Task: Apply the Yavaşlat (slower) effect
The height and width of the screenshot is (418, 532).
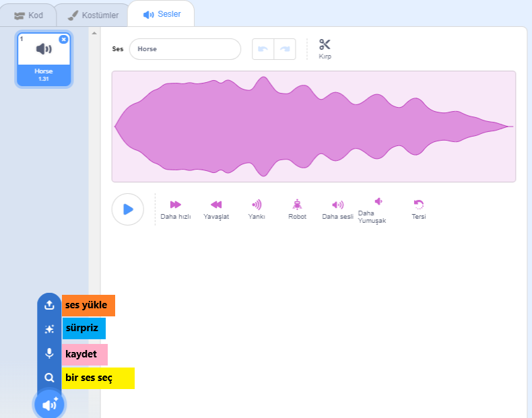Action: pyautogui.click(x=216, y=205)
